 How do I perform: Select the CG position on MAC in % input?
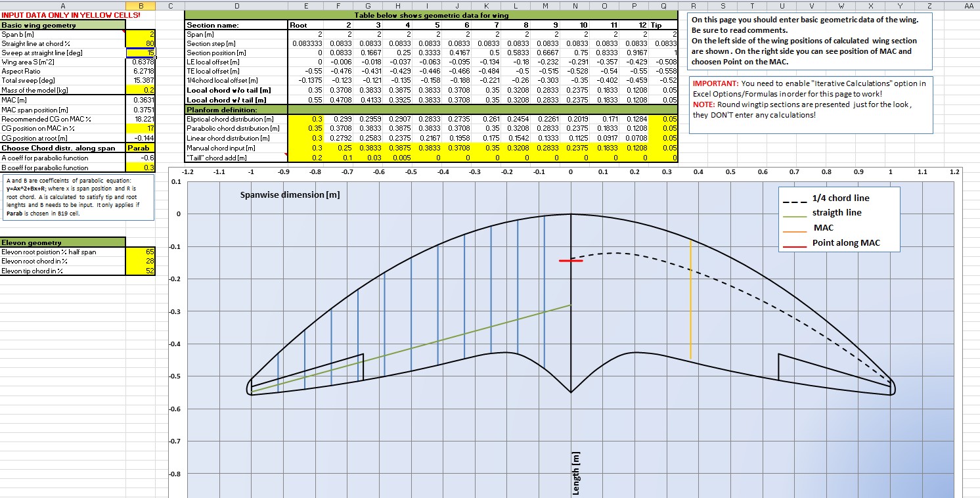pos(141,128)
